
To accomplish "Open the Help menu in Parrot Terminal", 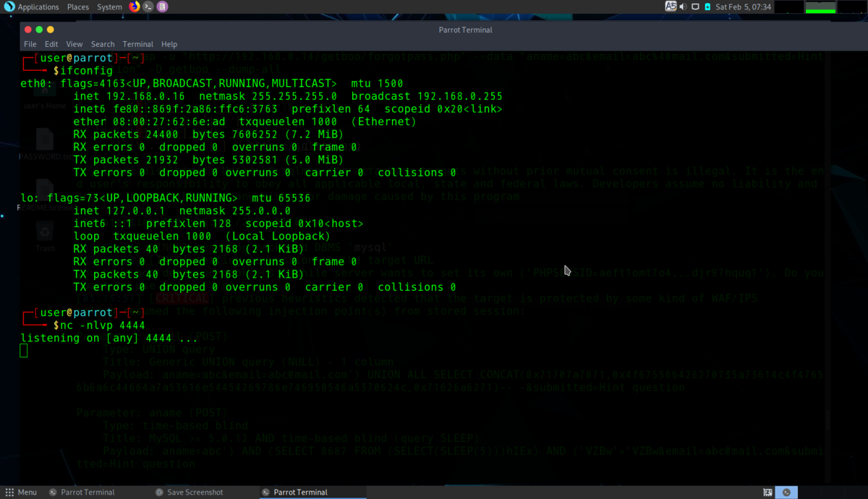I will 169,44.
